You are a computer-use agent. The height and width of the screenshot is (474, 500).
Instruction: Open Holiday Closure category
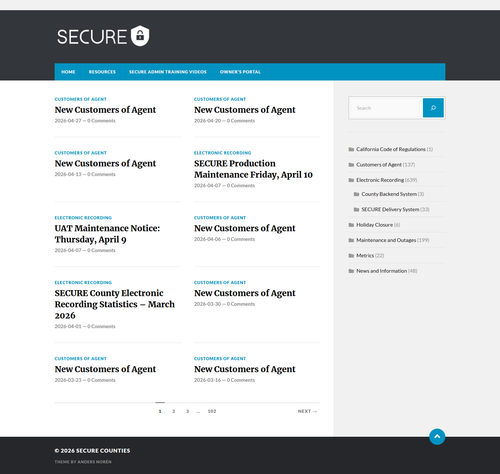(374, 225)
